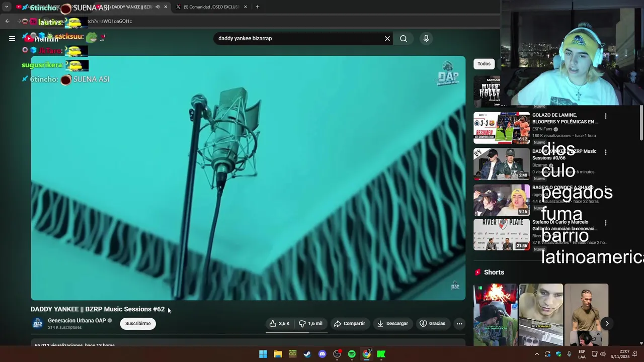Open the RAGEYLO CONOCE A SHAKI thumbnail
Viewport: 644px width, 362px height.
coord(502,200)
